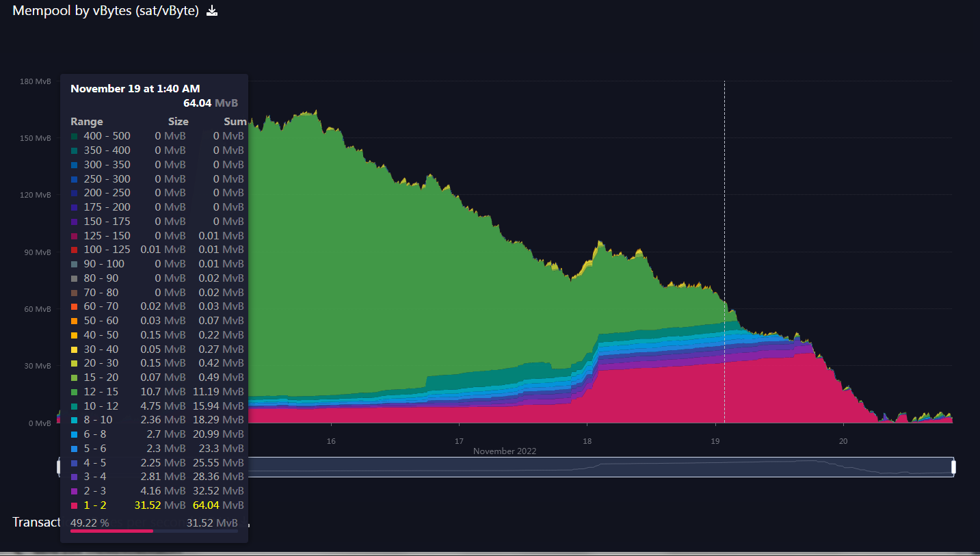Click the "4.75 MvB" size value
Viewport: 980px width, 556px height.
click(163, 406)
